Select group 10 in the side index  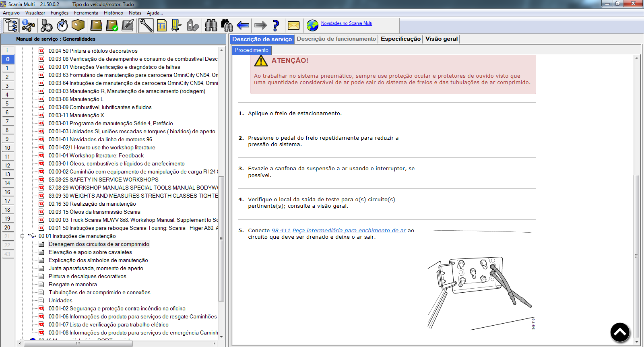coord(7,148)
